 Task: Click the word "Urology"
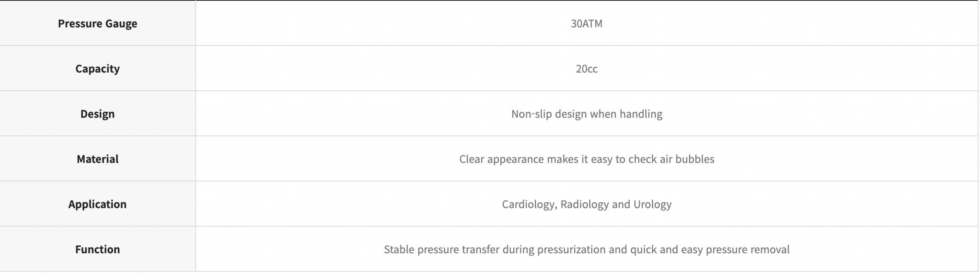coord(652,204)
